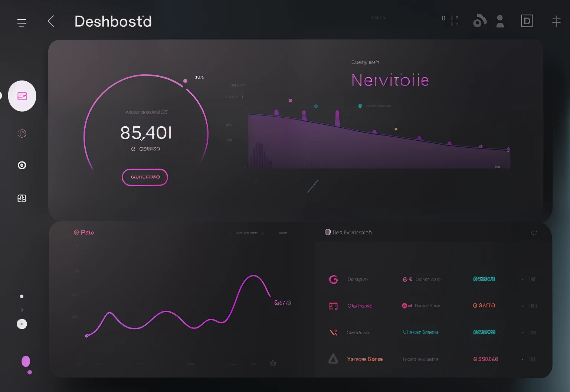Click the red value in the fourth list row
Image resolution: width=570 pixels, height=392 pixels.
tap(485, 359)
